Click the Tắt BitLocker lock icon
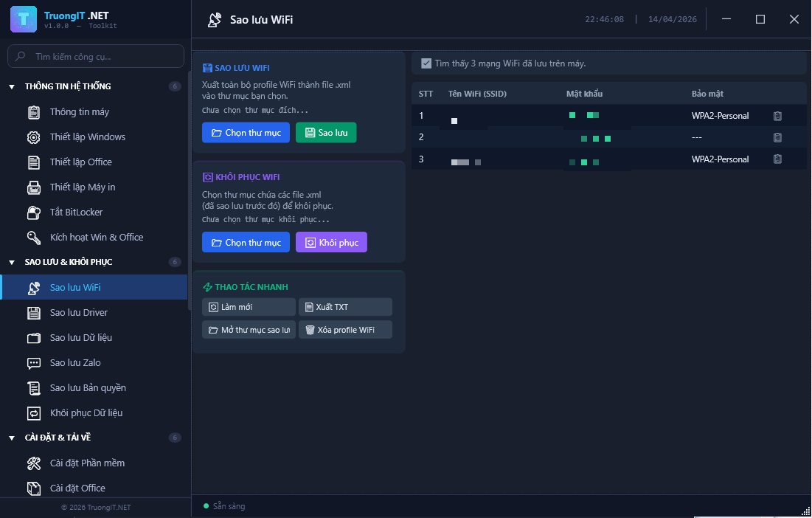This screenshot has width=812, height=518. click(x=34, y=213)
